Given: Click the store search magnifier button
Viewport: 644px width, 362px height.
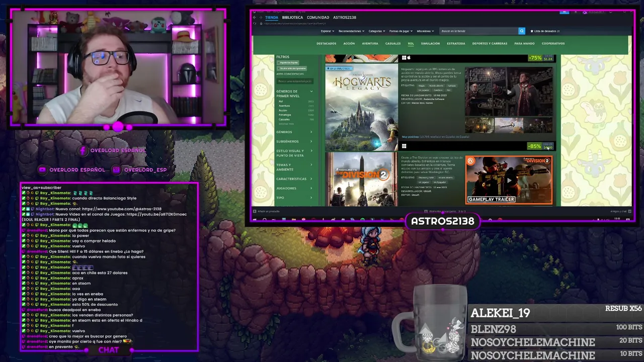Looking at the screenshot, I should (x=522, y=31).
